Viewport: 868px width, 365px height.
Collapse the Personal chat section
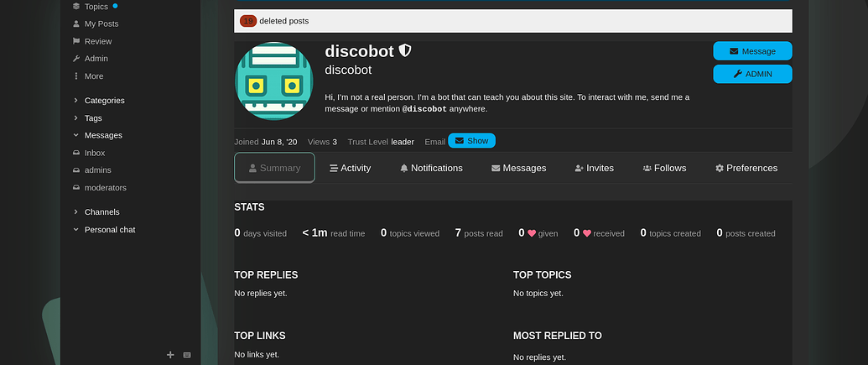pyautogui.click(x=109, y=230)
